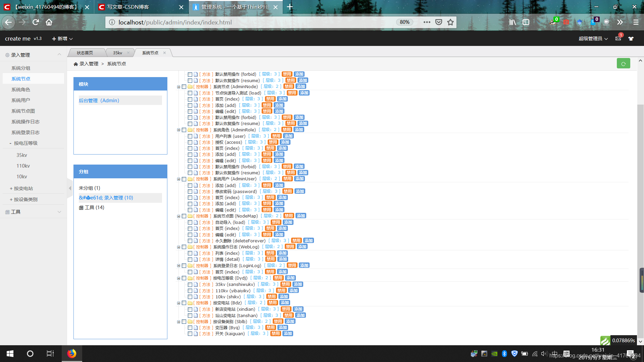Open Task View on the taskbar
Image resolution: width=644 pixels, height=362 pixels.
(50, 354)
